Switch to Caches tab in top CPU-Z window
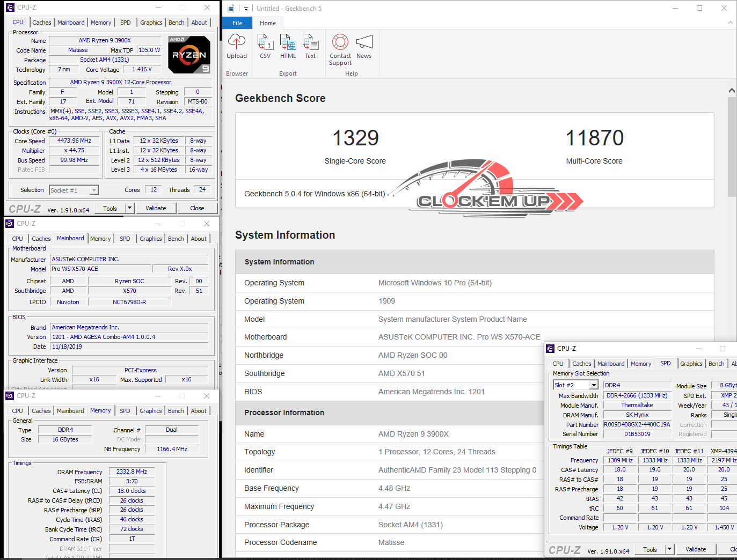The width and height of the screenshot is (737, 560). click(41, 23)
